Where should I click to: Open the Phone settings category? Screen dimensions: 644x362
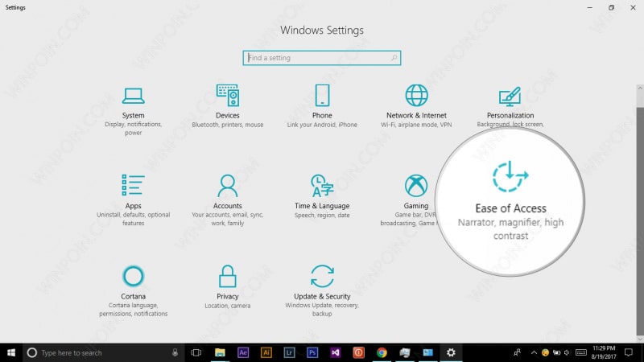pos(322,107)
